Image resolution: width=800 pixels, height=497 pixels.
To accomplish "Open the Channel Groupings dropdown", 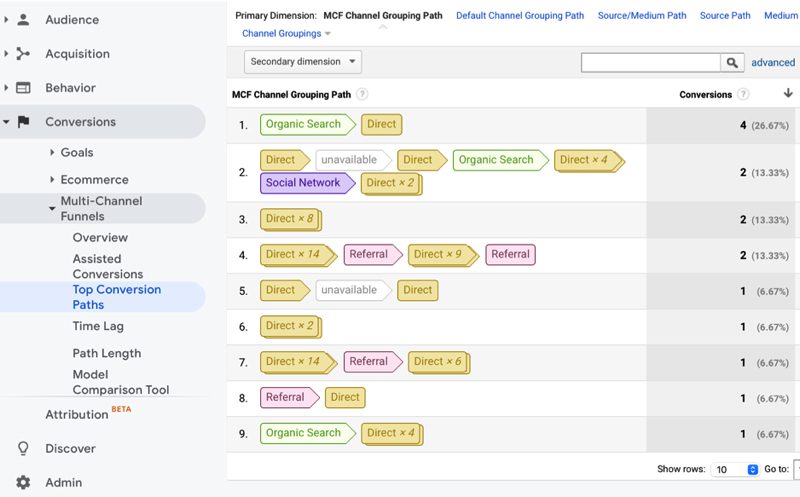I will 286,33.
